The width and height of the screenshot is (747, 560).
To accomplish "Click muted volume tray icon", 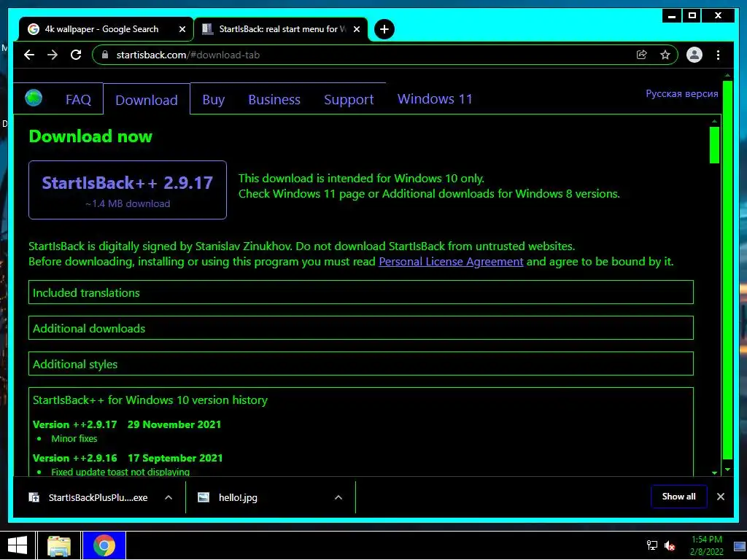I will click(x=670, y=545).
